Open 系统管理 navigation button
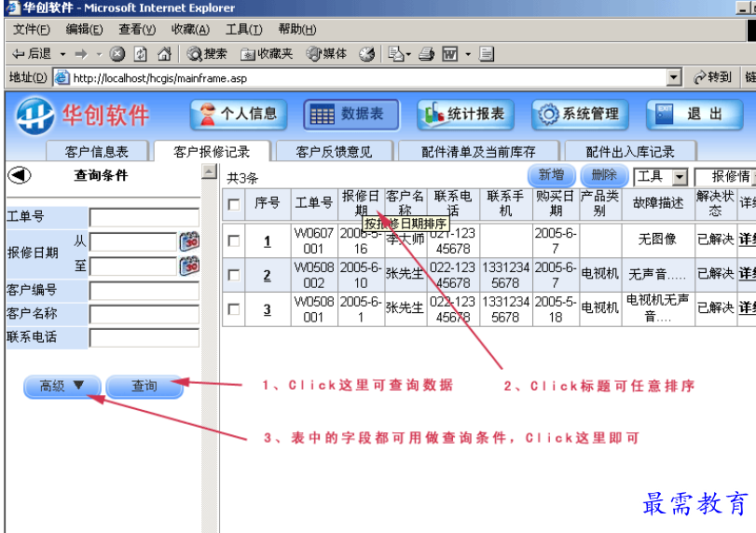Screen dimensions: 756x533 [x=580, y=115]
